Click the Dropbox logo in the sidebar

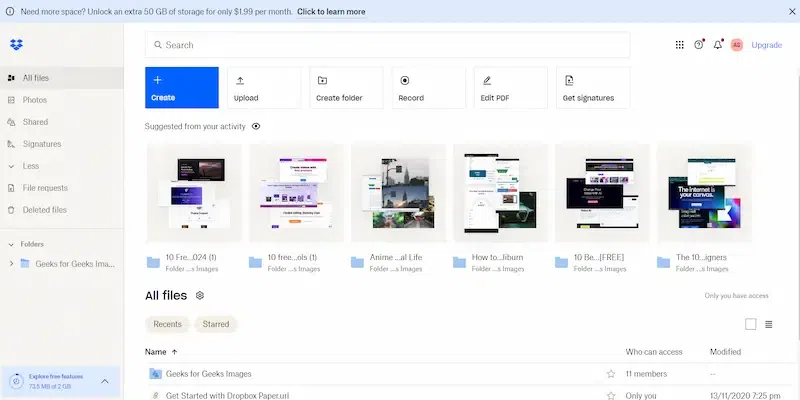point(16,45)
